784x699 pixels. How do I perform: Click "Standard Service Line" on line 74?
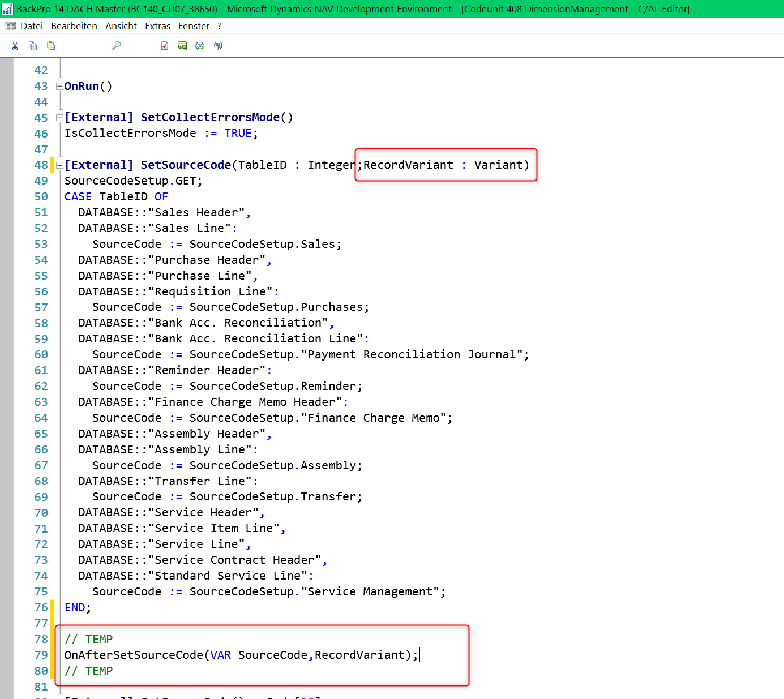(x=228, y=576)
